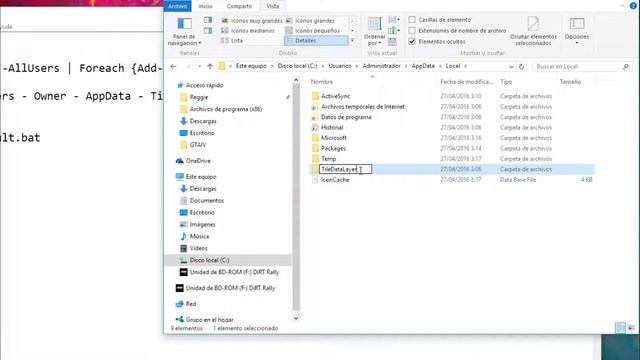The width and height of the screenshot is (640, 360).
Task: Sort by Fecha de modificación column
Action: 467,82
